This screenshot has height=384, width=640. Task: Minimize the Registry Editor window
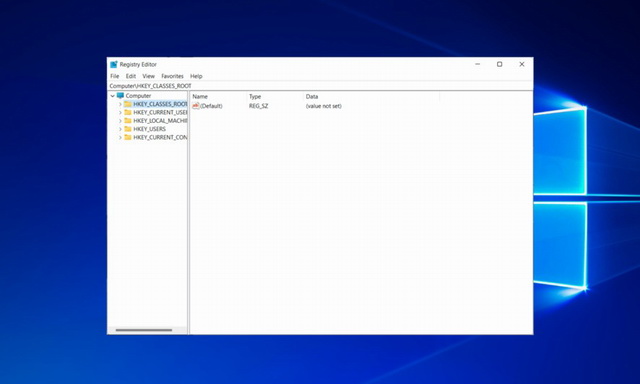(478, 64)
